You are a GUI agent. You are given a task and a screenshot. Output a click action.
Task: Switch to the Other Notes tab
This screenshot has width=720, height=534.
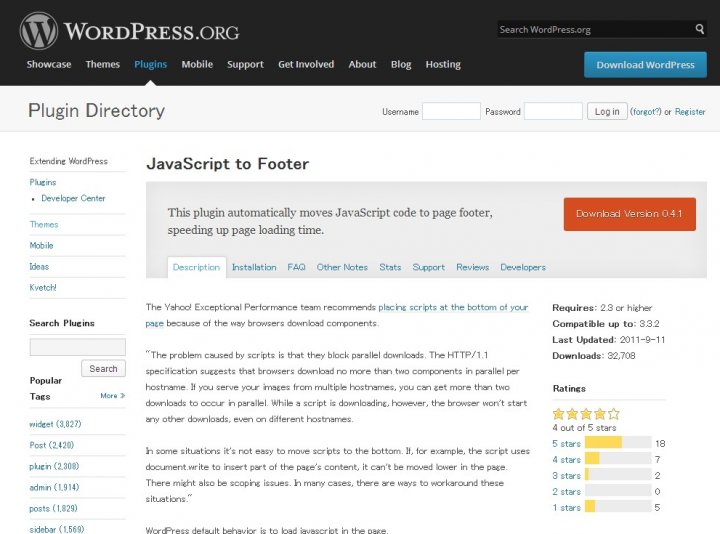(x=342, y=267)
